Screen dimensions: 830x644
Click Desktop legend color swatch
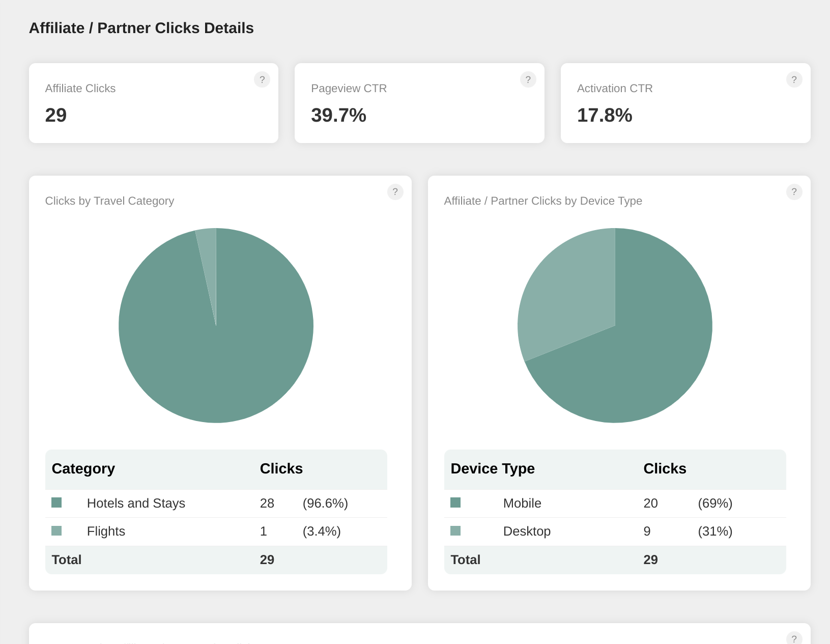pos(455,531)
